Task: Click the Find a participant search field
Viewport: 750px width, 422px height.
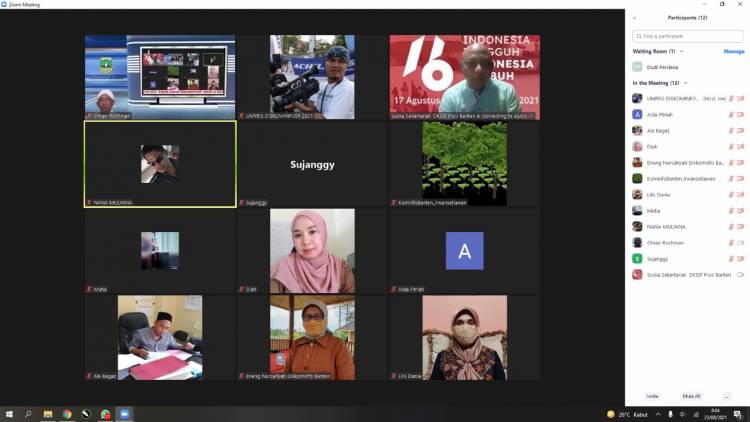Action: [688, 36]
